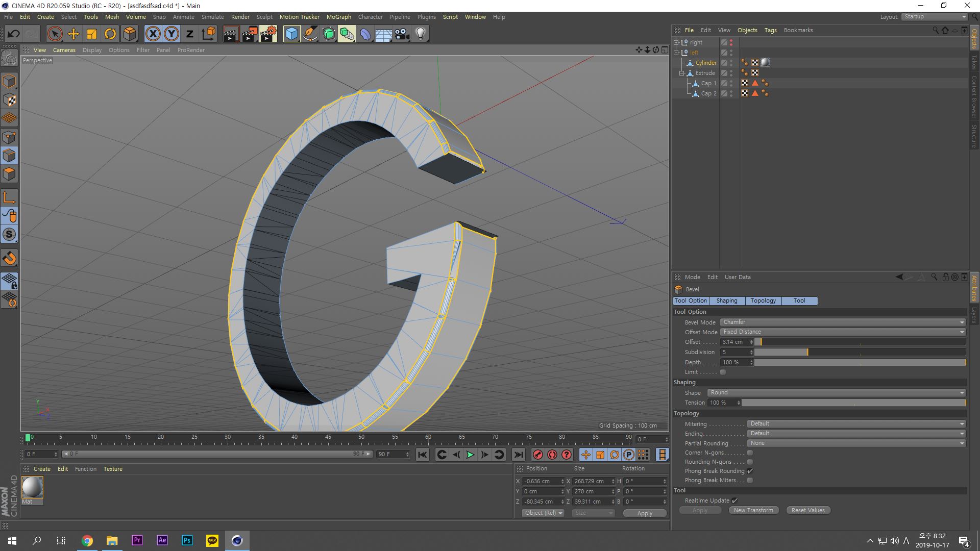Select the Rotate tool icon
Viewport: 980px width, 551px height.
[110, 34]
